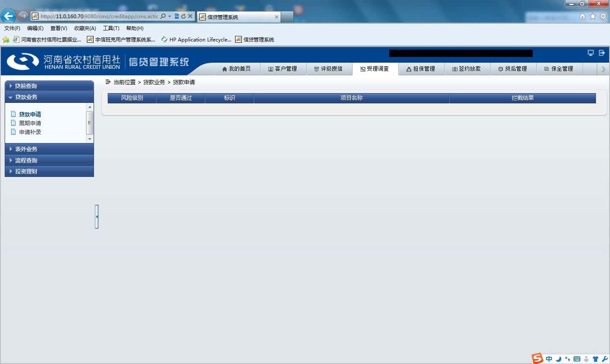Click the logout exit icon in the header
Screen dimensions: 610x364
[602, 53]
